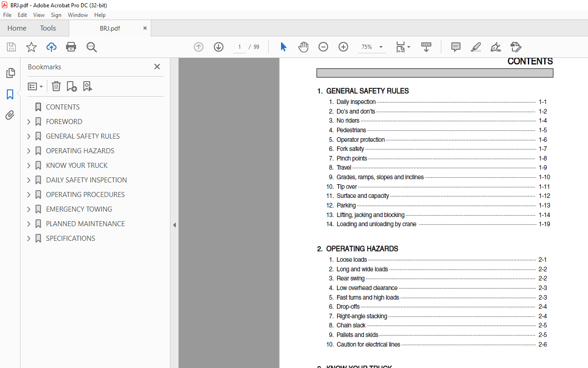Close the Bookmarks panel
Viewport: 588px width, 368px height.
pos(157,67)
